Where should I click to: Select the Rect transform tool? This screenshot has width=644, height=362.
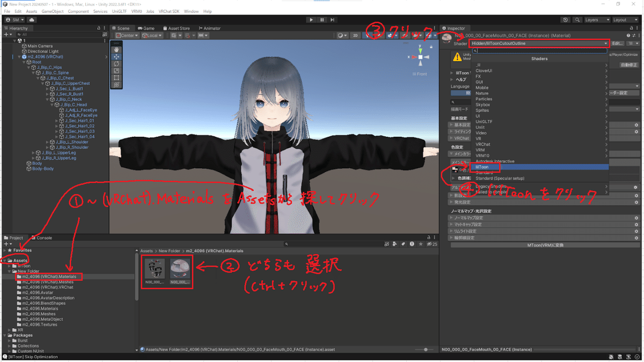[x=117, y=77]
